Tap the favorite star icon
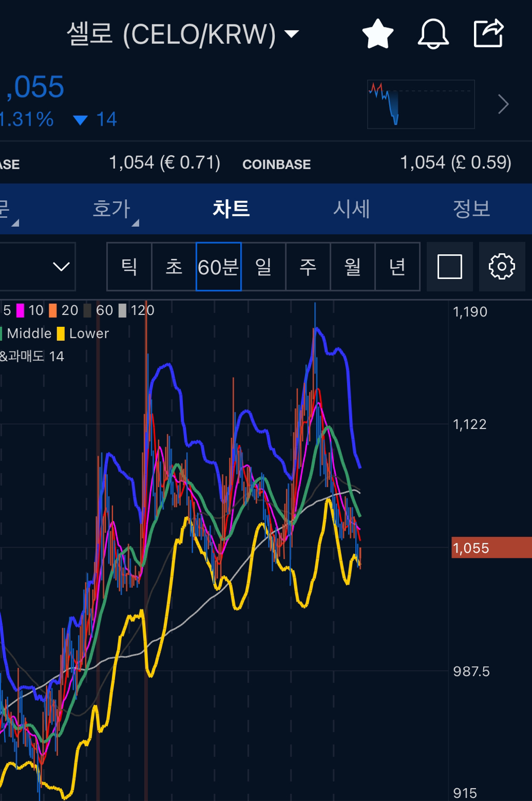532x801 pixels. coord(377,34)
